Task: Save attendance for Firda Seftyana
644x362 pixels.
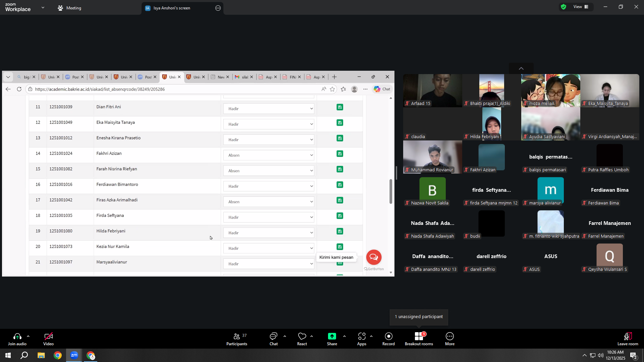Action: [340, 216]
